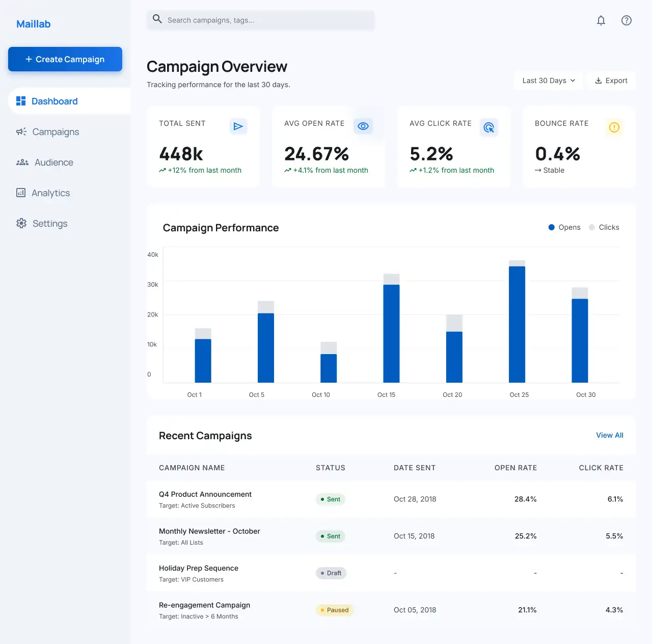
Task: Click the View All link
Action: click(610, 435)
